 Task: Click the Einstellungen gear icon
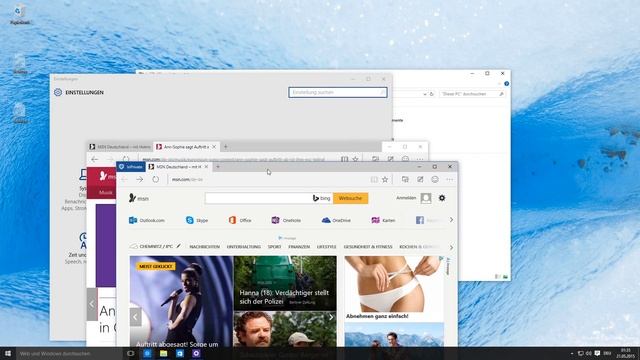pos(58,92)
